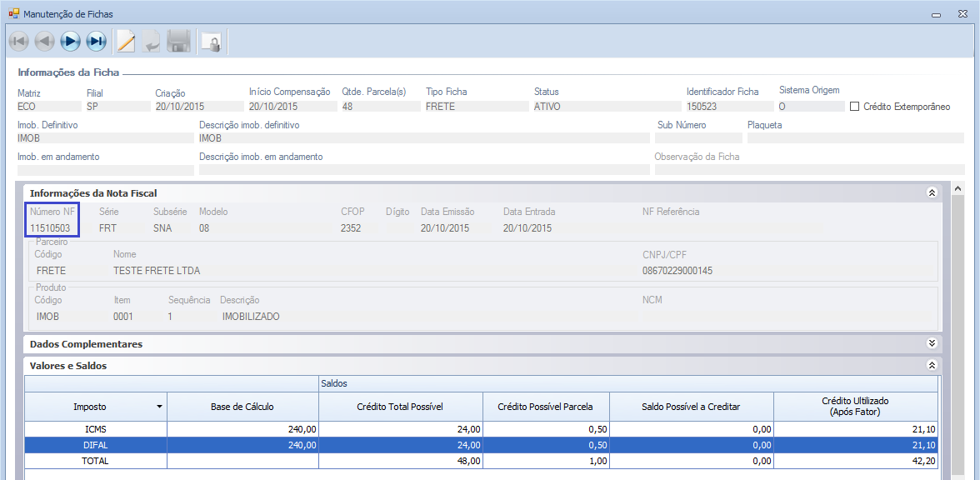Enable the Crédito Extemporâneo checkbox
This screenshot has width=980, height=480.
854,107
